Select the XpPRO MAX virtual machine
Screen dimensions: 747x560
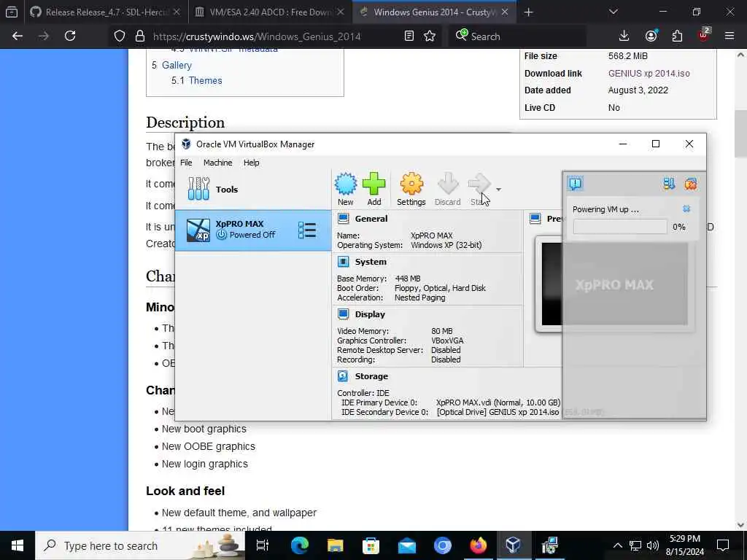pos(253,230)
